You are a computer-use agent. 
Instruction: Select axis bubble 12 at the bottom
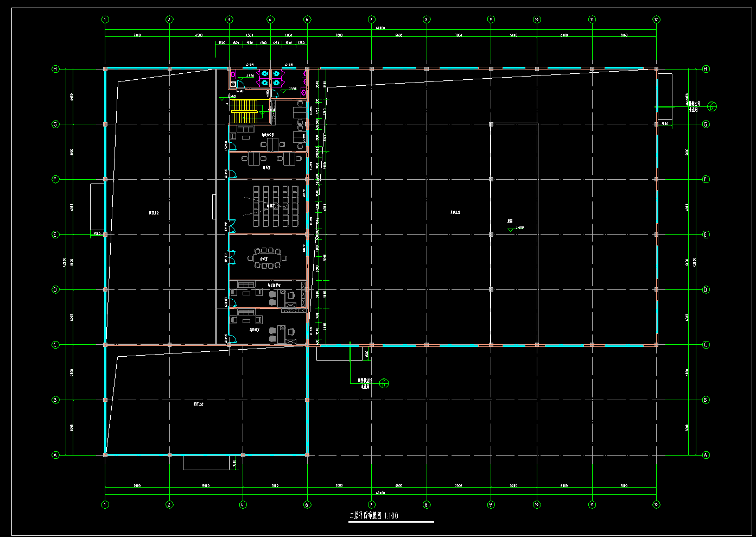pyautogui.click(x=656, y=504)
